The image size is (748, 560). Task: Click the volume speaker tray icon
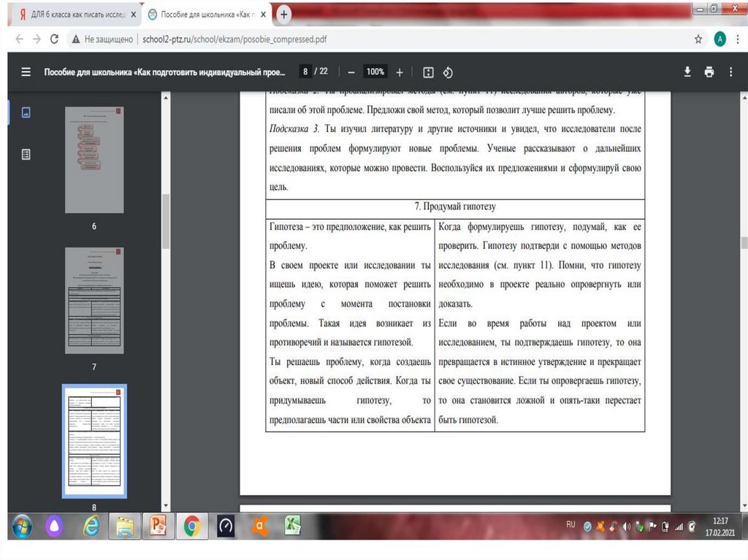626,526
